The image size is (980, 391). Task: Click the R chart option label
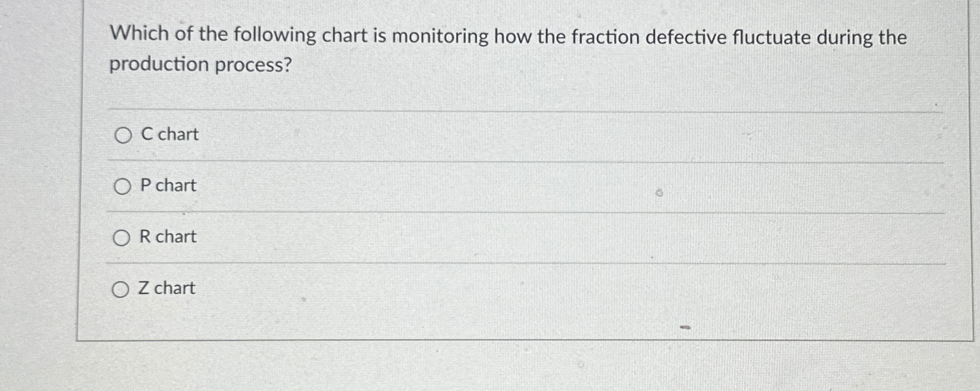167,238
